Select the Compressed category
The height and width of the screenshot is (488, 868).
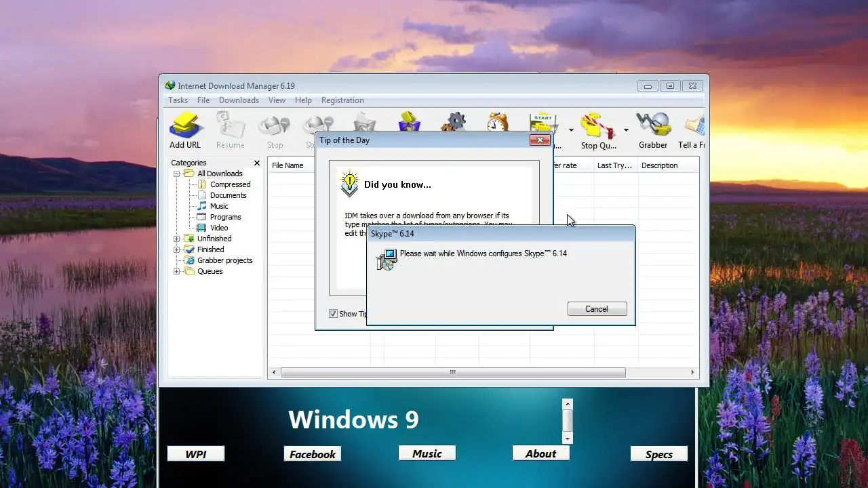pos(230,184)
